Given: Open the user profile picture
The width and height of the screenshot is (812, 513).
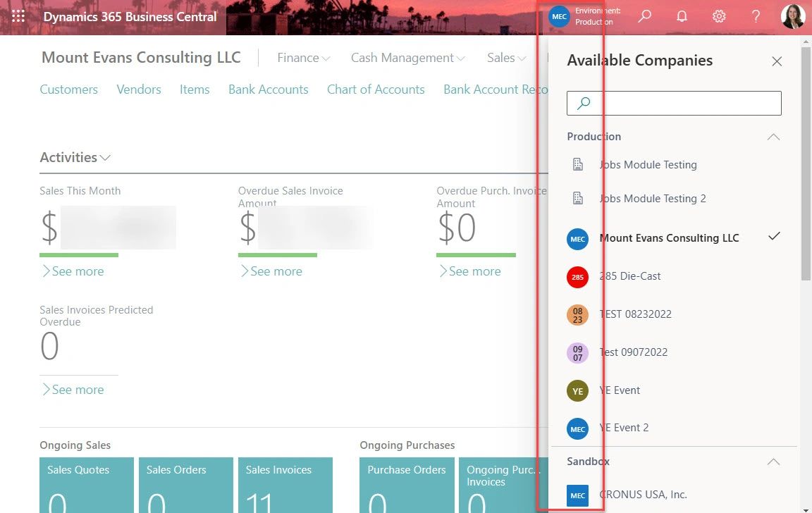Looking at the screenshot, I should click(x=792, y=16).
